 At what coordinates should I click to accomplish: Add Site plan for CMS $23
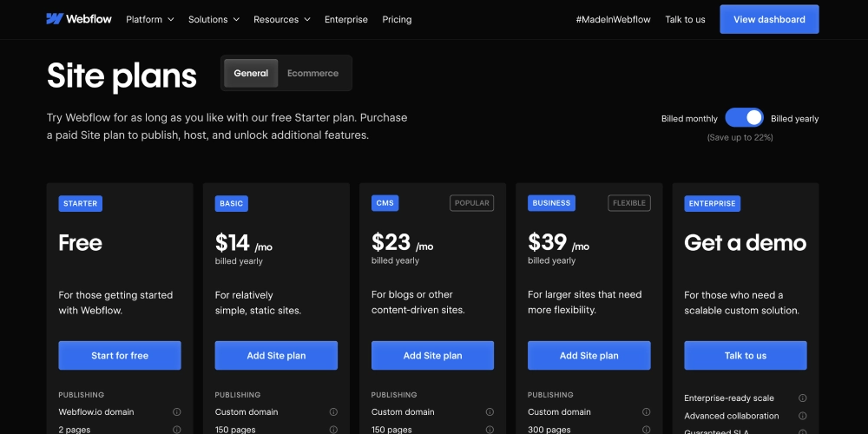[x=432, y=355]
